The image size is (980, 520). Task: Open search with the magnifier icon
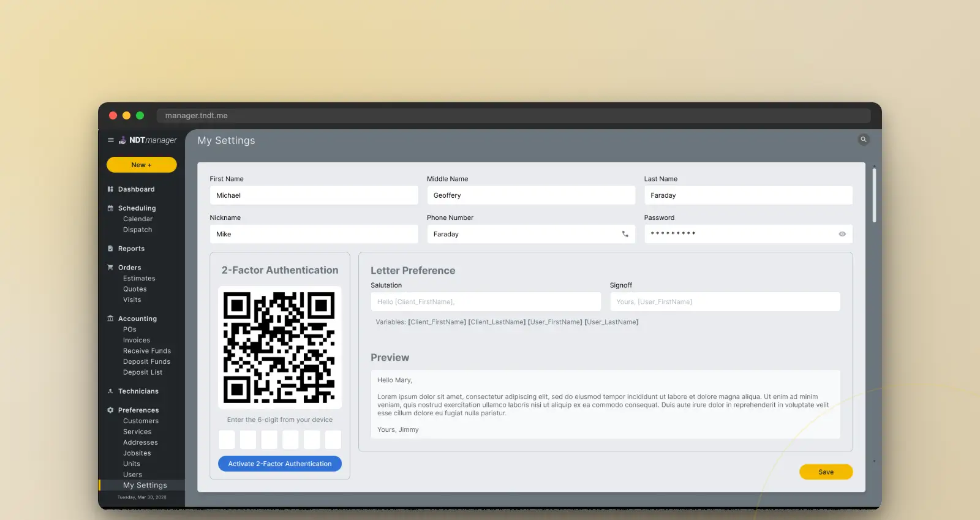click(x=864, y=140)
